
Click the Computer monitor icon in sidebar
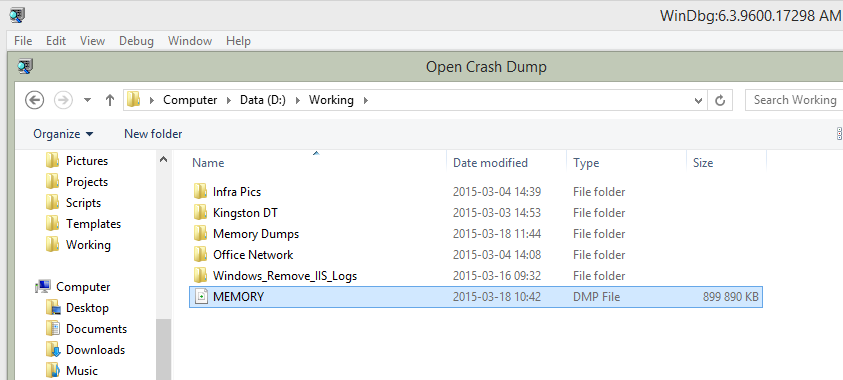[x=43, y=286]
